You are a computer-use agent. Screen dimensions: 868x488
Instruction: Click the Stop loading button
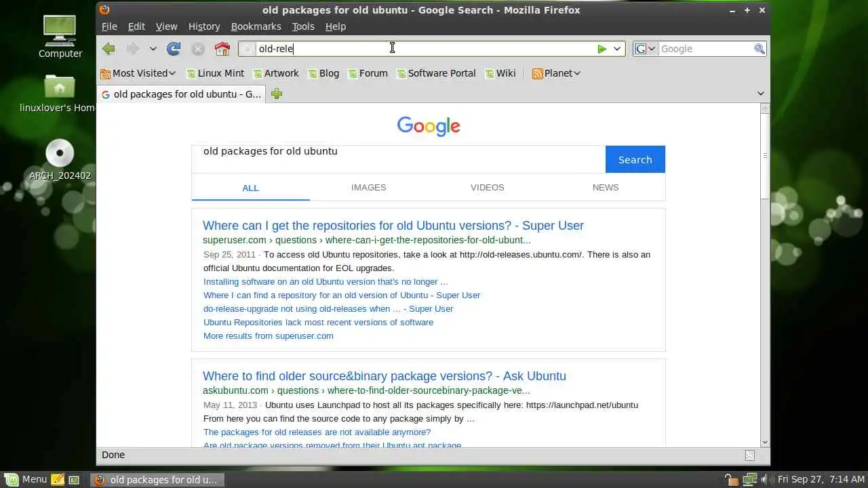click(198, 49)
